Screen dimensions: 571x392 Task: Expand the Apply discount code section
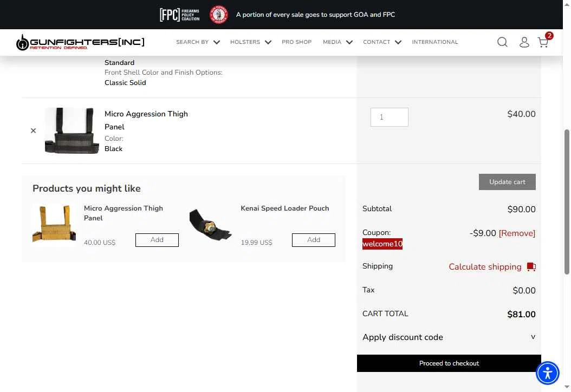[449, 337]
